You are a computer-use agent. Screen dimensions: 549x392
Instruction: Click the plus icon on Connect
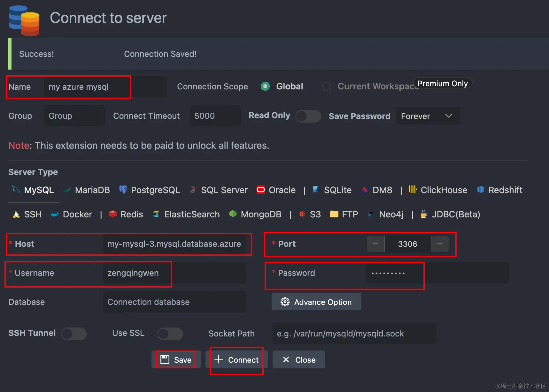pos(219,359)
